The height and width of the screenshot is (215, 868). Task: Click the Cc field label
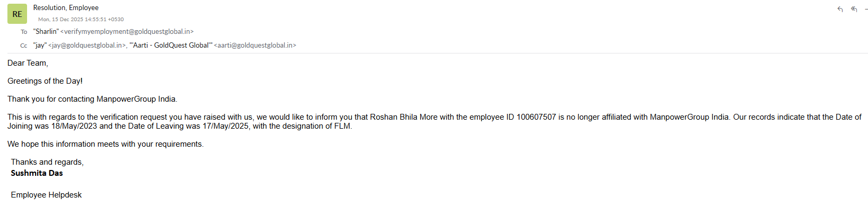point(24,46)
